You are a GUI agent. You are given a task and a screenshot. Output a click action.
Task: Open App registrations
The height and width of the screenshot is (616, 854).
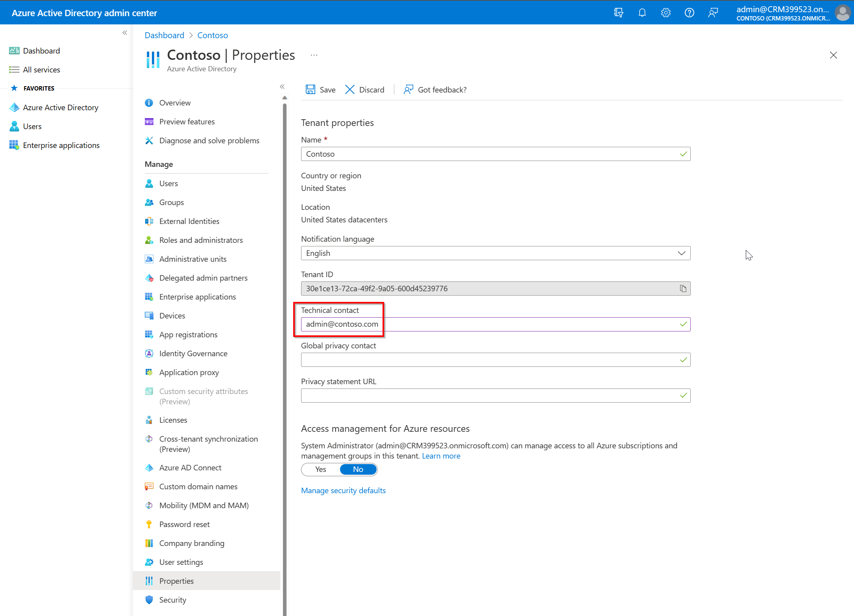pos(188,335)
